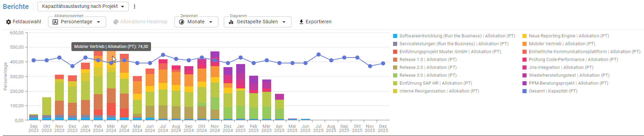The image size is (644, 136).
Task: Click the Feldauswahl gear icon
Action: (9, 22)
